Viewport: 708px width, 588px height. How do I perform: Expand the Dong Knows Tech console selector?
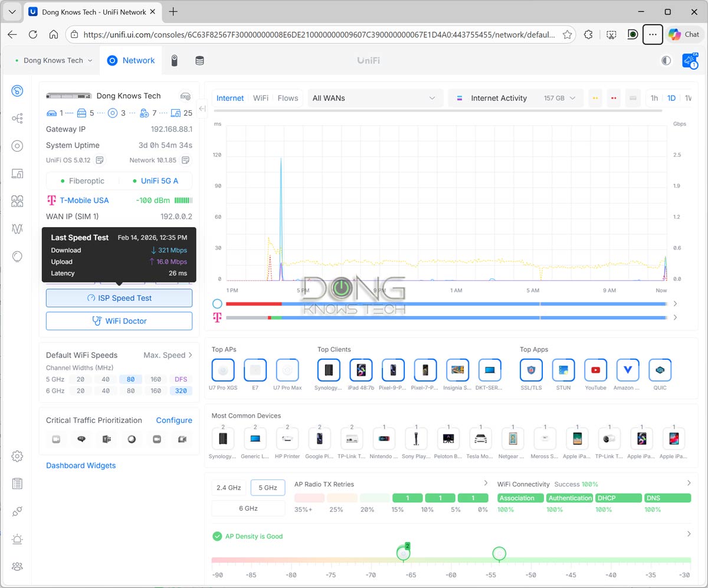click(x=56, y=60)
